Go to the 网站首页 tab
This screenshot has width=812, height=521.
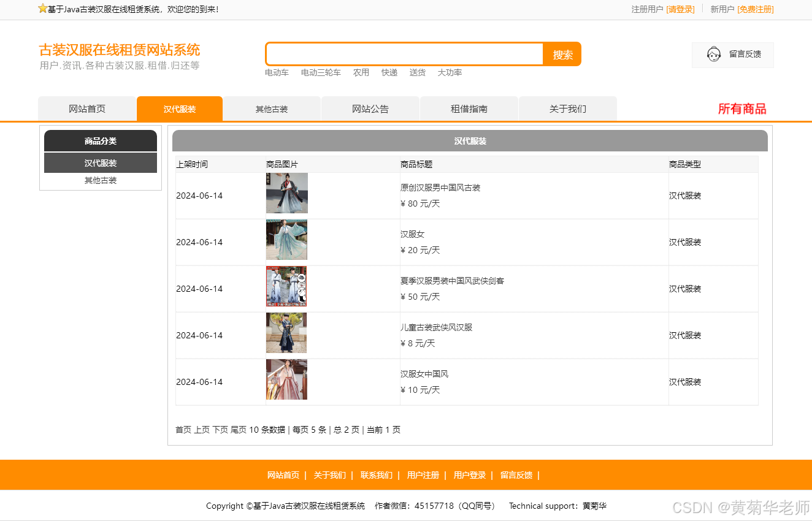point(87,108)
